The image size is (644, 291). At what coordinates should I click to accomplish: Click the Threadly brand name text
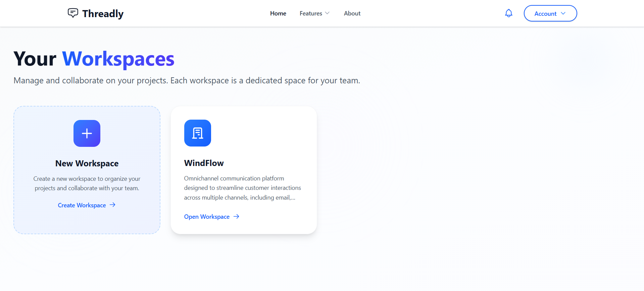pos(103,14)
